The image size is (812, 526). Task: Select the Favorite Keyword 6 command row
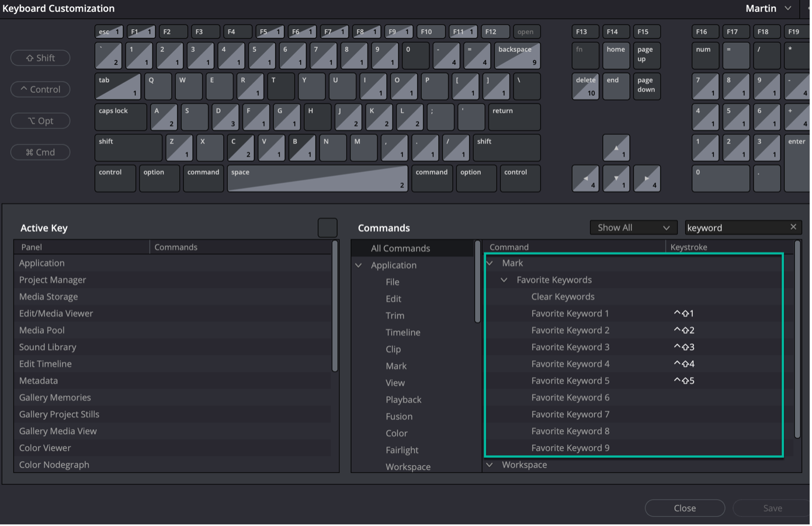[x=570, y=398]
